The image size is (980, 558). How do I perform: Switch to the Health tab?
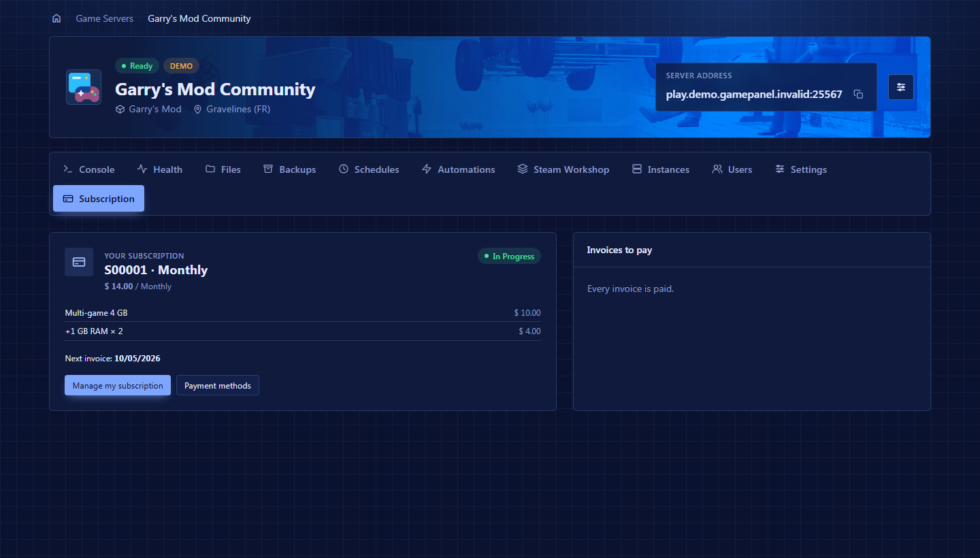160,169
